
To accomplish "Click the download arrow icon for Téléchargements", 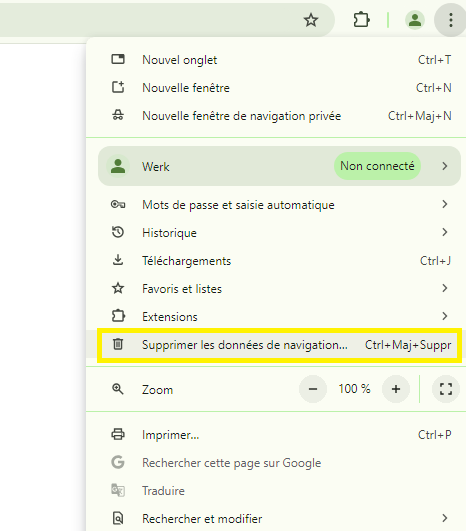I will click(x=118, y=260).
